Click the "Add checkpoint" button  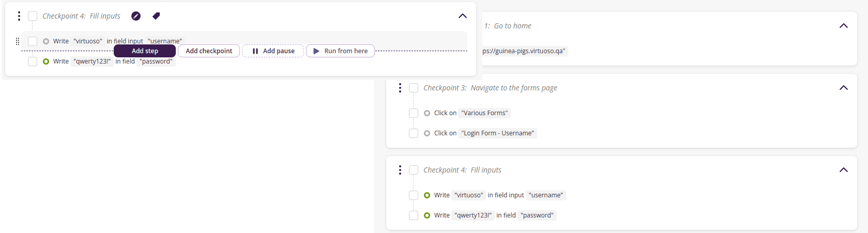209,51
